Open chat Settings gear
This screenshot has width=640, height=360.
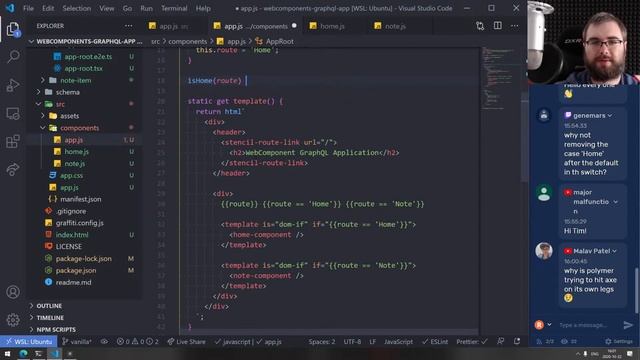619,341
